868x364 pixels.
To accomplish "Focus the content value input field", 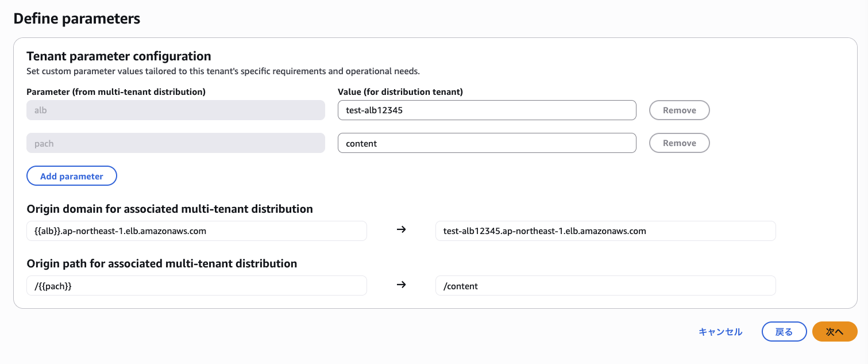I will tap(487, 143).
